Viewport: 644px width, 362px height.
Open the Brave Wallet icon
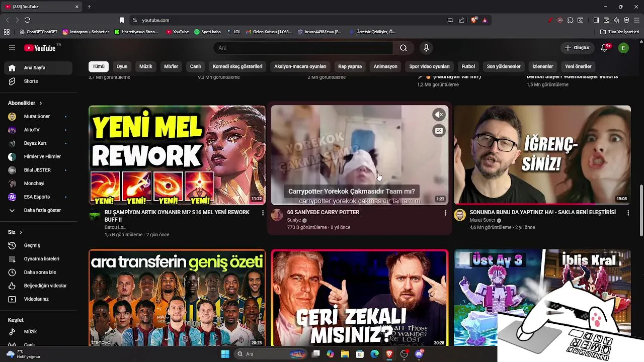coord(606,20)
